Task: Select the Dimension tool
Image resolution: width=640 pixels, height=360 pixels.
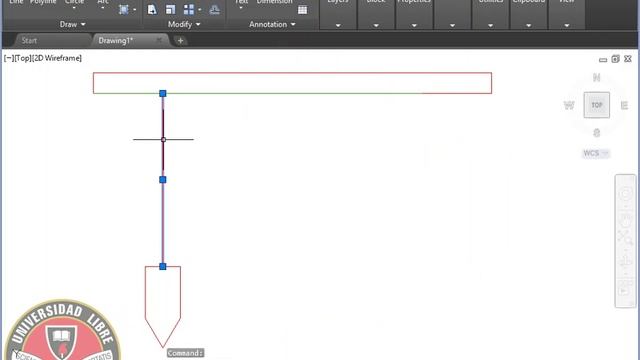Action: (274, 2)
